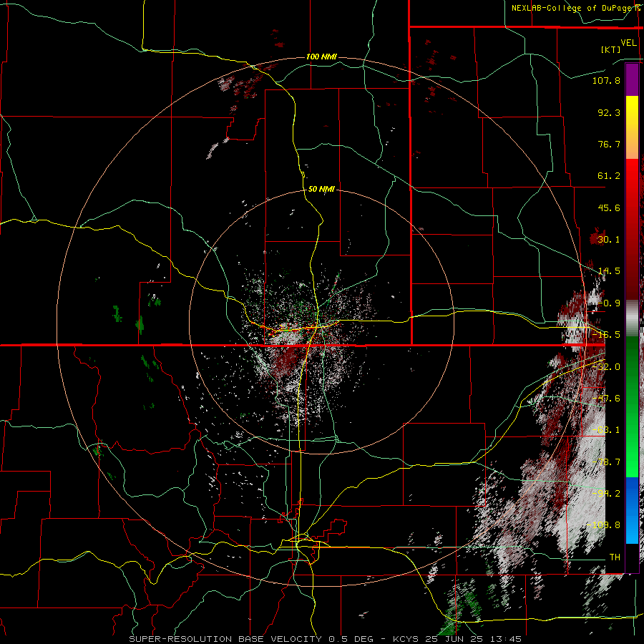This screenshot has width=644, height=644.
Task: Pick the purple segment of the color bar
Action: coord(632,79)
